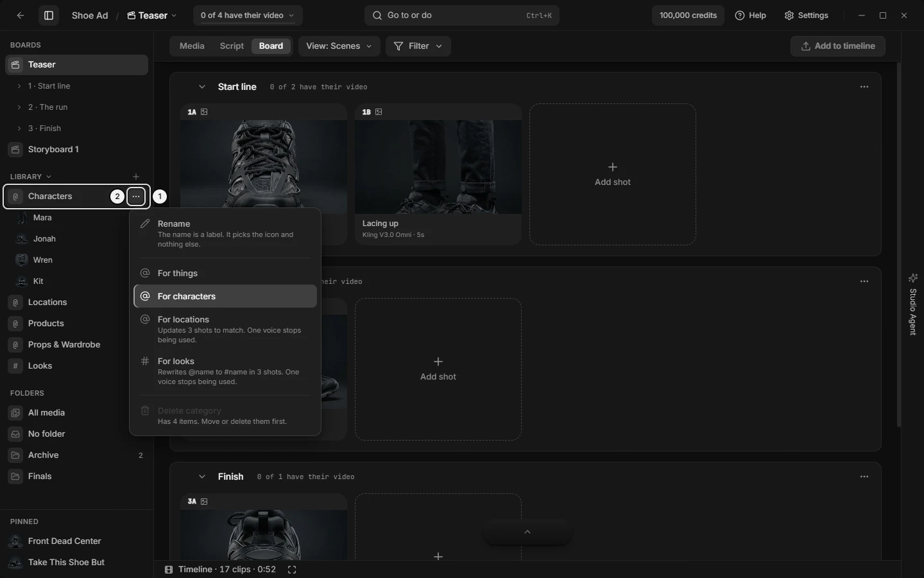Viewport: 924px width, 578px height.
Task: Click the fullscreen icon beside Timeline
Action: click(292, 570)
